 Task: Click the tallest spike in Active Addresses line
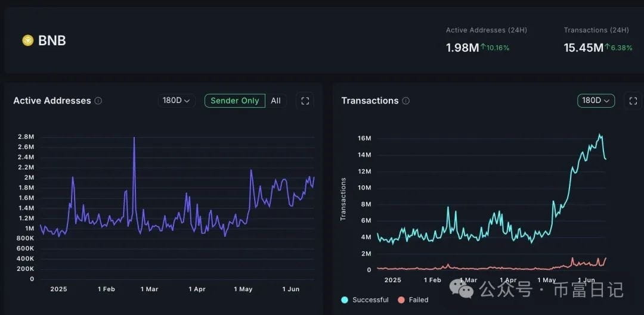pos(134,138)
